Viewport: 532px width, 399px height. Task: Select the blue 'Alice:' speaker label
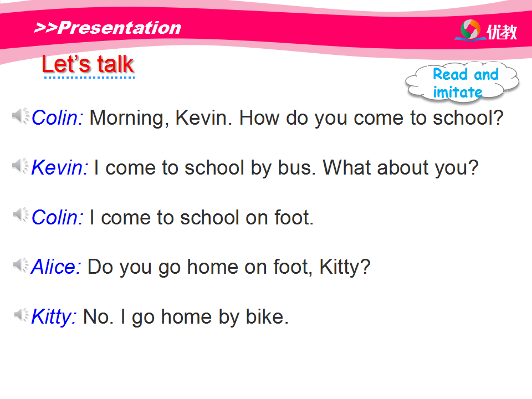click(x=57, y=267)
